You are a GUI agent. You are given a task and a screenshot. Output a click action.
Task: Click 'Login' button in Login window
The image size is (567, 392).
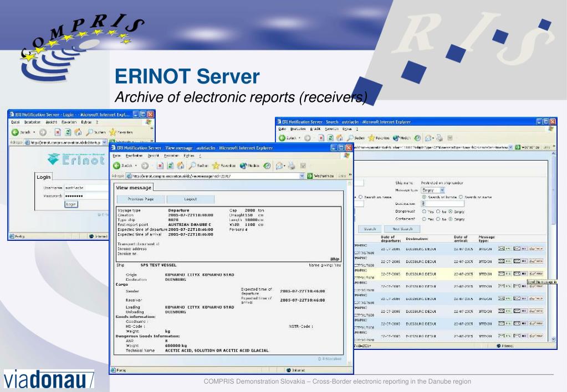(x=71, y=204)
